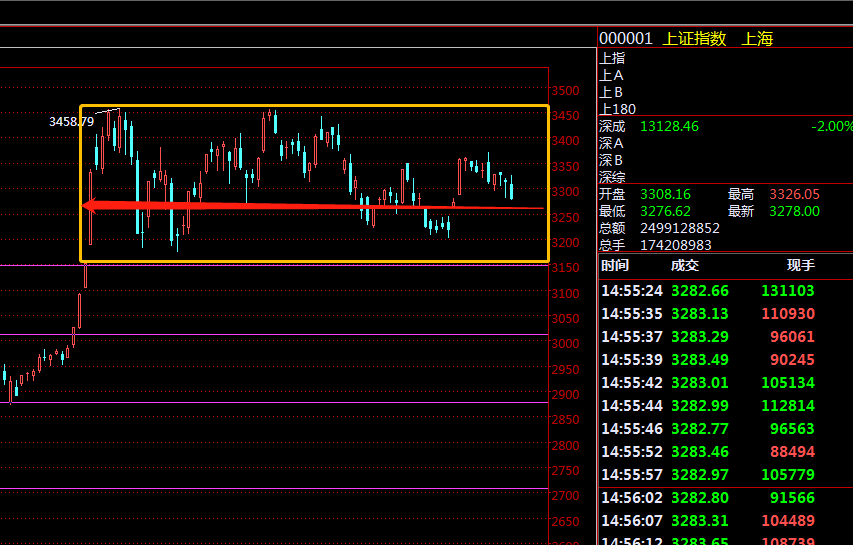Click the 总额 amount 2499128852
This screenshot has width=853, height=545.
pos(679,228)
